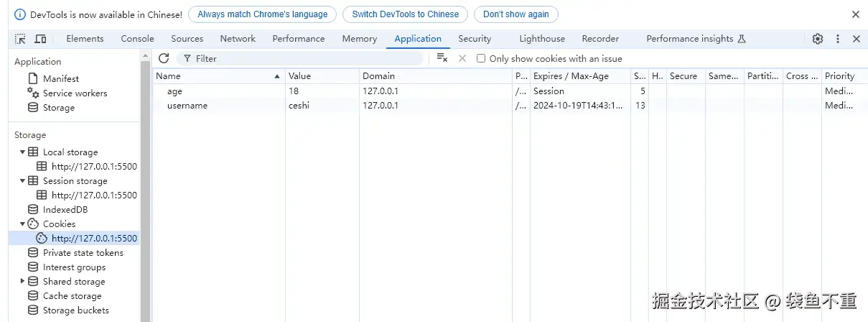868x322 pixels.
Task: Click the Interest groups icon
Action: pyautogui.click(x=33, y=267)
